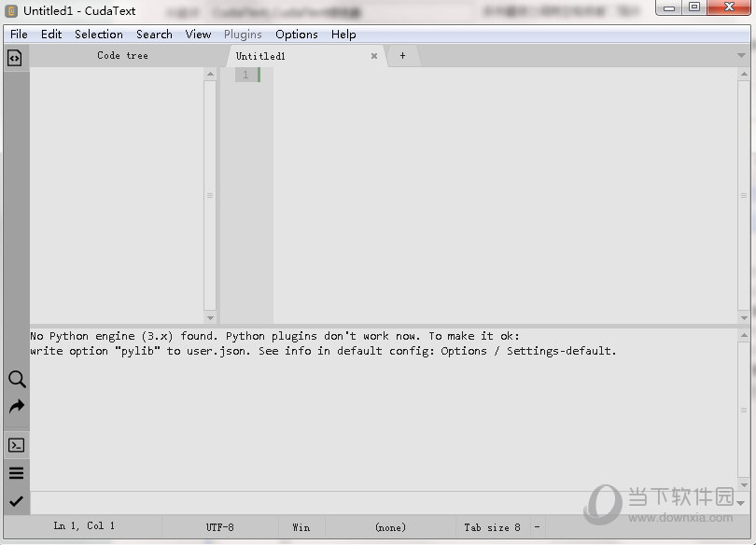Open the Edit menu
The image size is (756, 545).
tap(51, 35)
